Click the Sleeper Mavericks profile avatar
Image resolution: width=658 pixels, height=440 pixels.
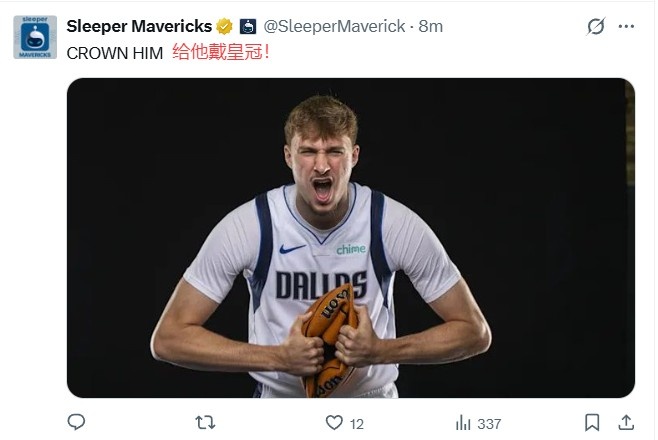coord(34,36)
